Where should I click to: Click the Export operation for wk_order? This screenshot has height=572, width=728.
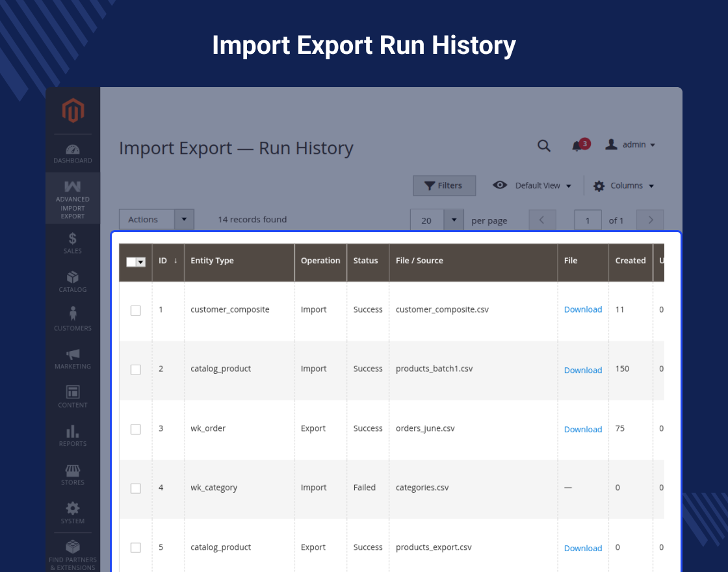pos(313,428)
